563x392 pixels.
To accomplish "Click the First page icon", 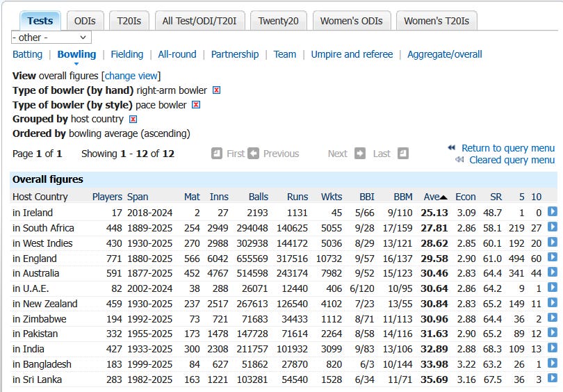I will [x=216, y=154].
